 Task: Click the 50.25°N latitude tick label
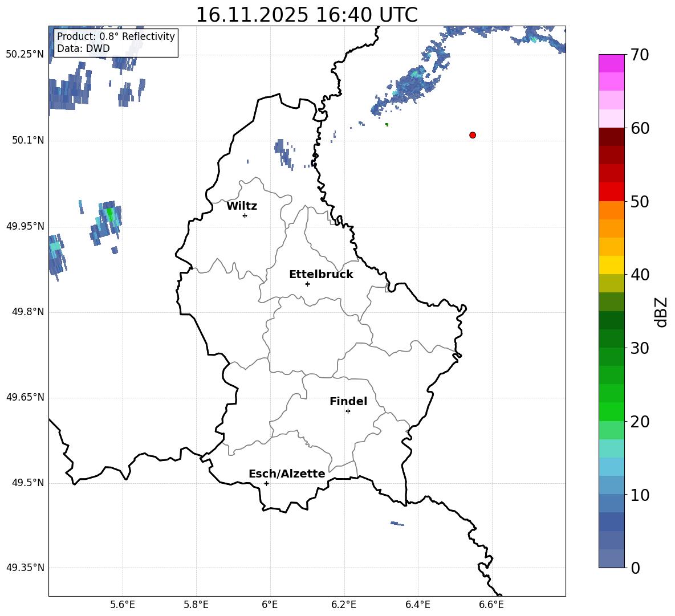tap(25, 55)
